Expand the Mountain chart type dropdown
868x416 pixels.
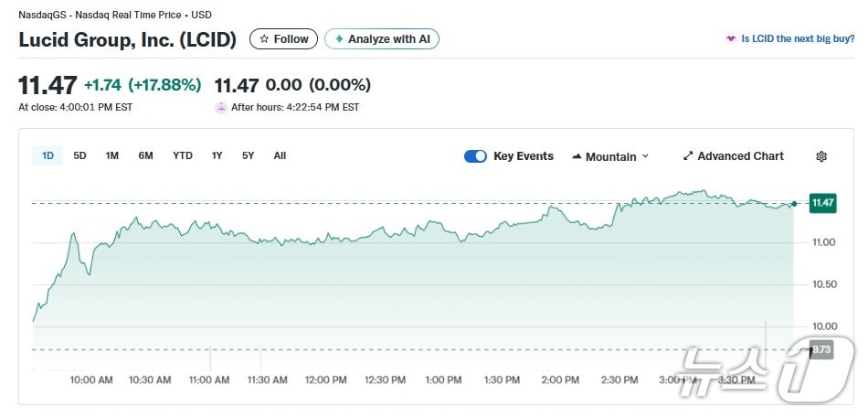point(610,156)
